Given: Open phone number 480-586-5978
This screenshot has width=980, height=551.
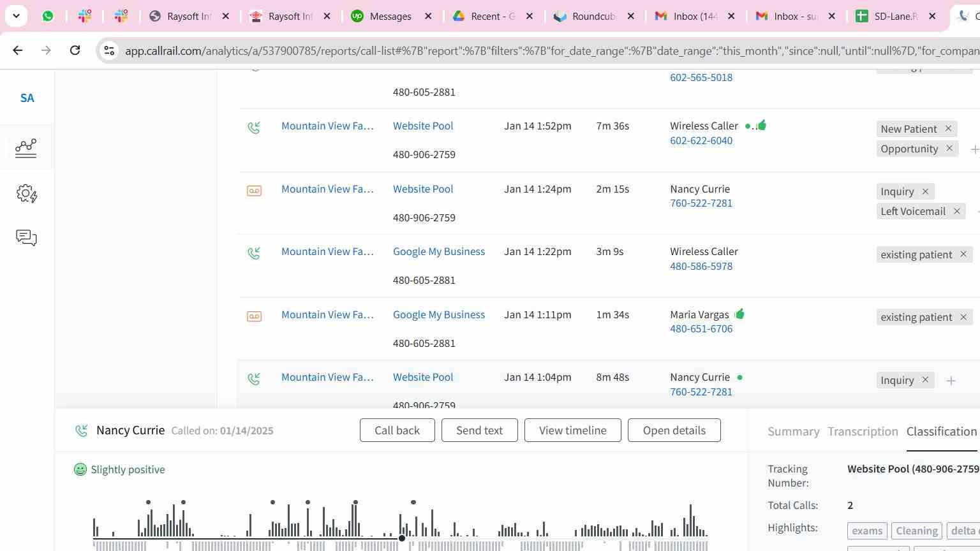Looking at the screenshot, I should 701,266.
